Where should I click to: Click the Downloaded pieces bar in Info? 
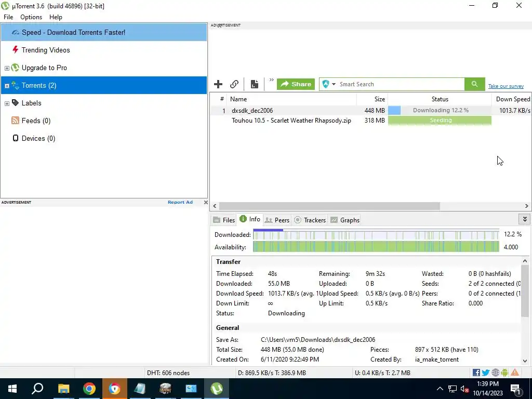click(376, 234)
